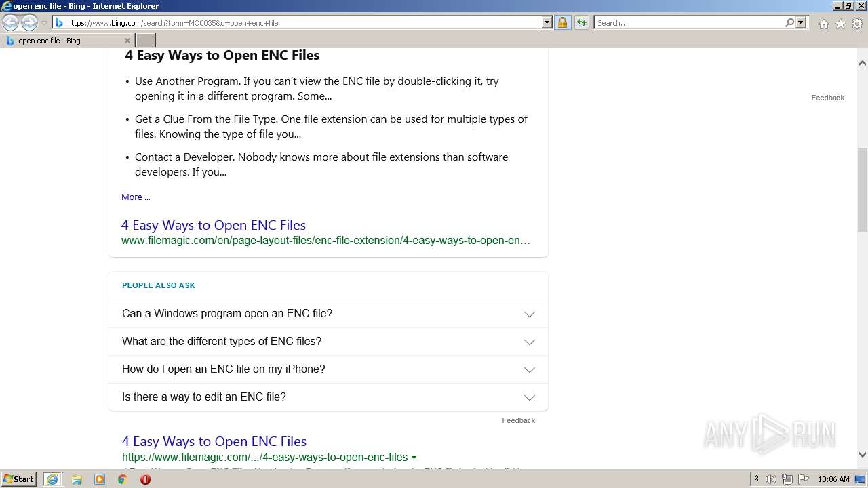Viewport: 868px width, 488px height.
Task: Open the '4 Easy Ways to Open ENC Files' featured link
Action: point(214,225)
